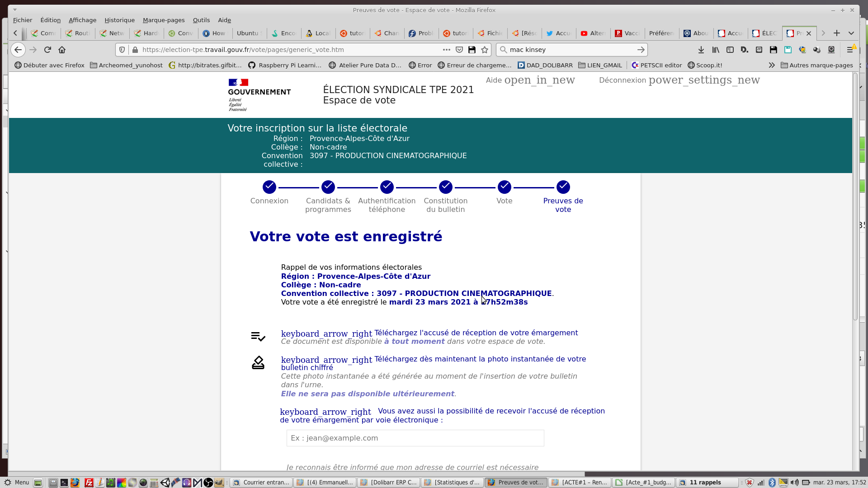This screenshot has height=488, width=868.
Task: Click the Déconnexion link
Action: pos(622,80)
